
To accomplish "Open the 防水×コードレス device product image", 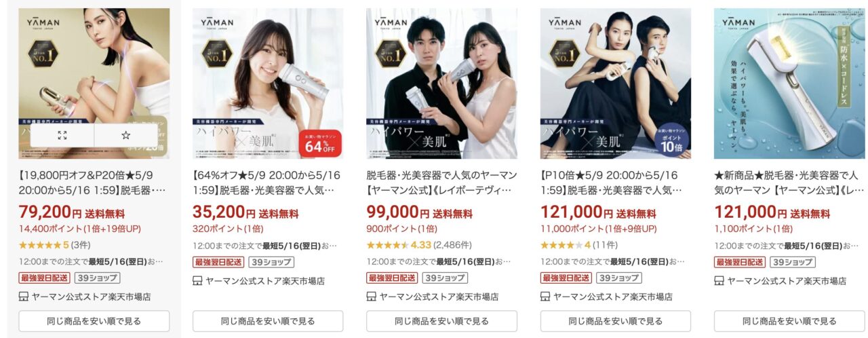I will click(789, 83).
